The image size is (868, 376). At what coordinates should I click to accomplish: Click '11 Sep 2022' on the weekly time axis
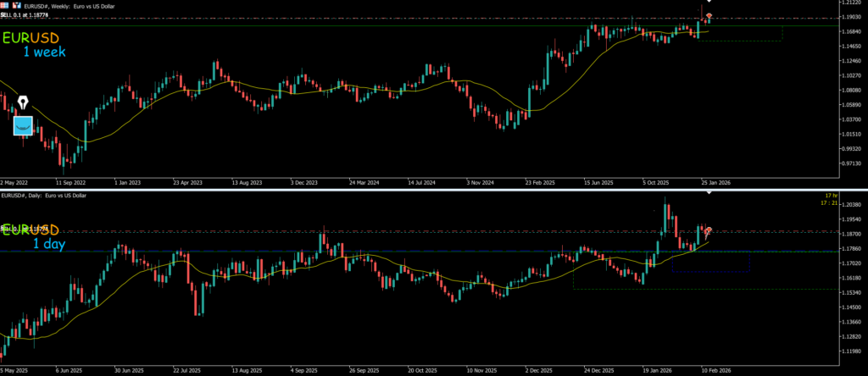click(x=72, y=181)
